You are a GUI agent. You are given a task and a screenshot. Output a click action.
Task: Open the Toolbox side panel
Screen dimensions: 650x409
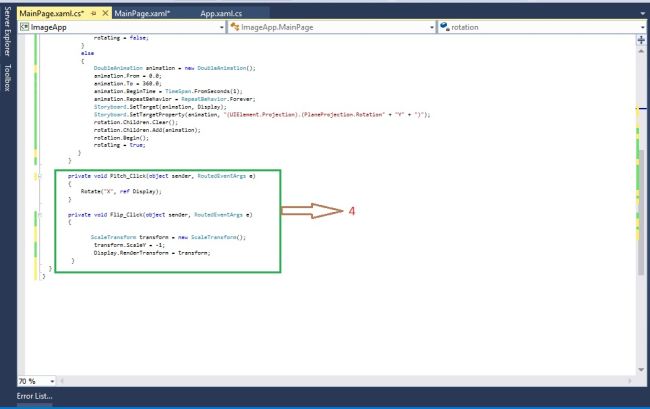coord(7,77)
